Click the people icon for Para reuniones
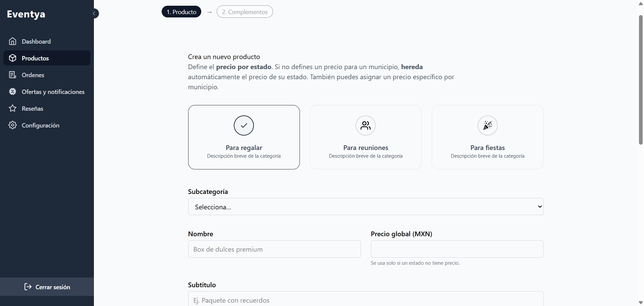 click(365, 125)
